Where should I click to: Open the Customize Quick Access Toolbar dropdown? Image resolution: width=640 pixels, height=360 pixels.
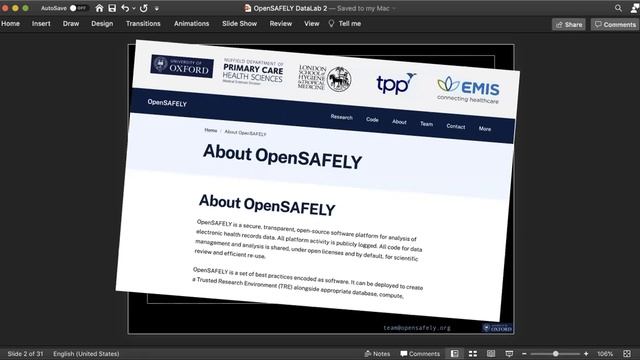tap(156, 9)
